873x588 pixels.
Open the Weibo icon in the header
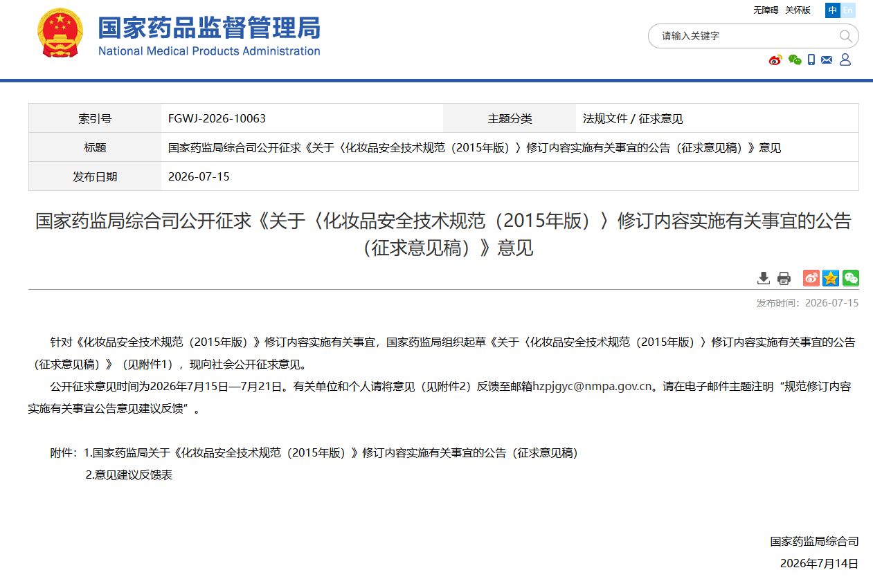click(x=775, y=60)
